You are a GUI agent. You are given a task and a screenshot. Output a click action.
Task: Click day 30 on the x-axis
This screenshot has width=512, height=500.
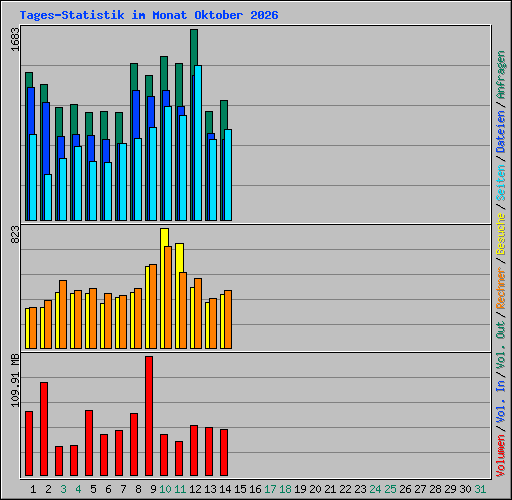click(x=466, y=489)
